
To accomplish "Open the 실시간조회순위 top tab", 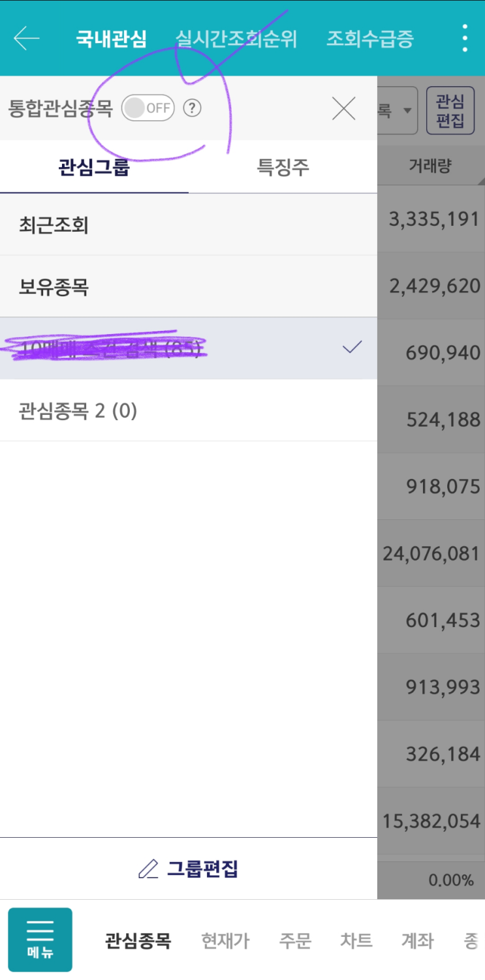I will click(236, 38).
